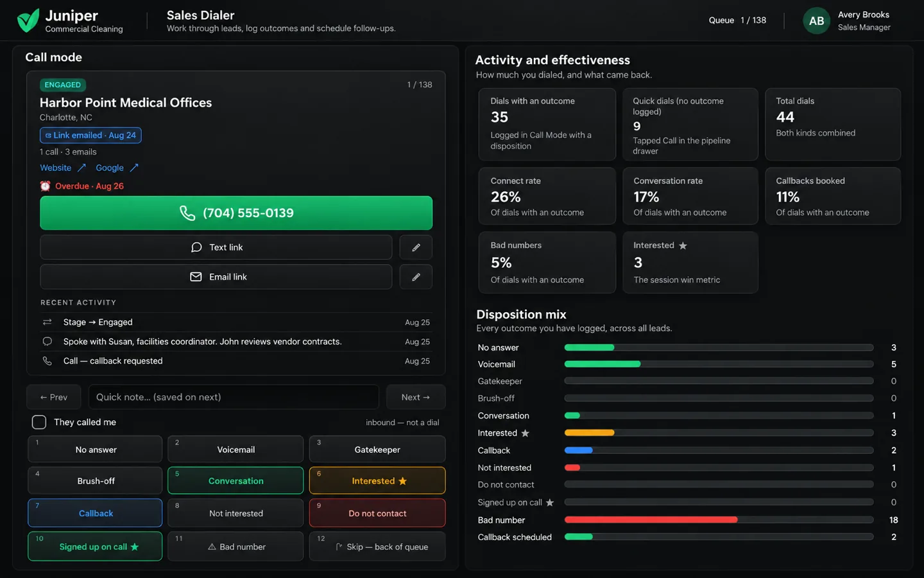Toggle the They called me checkbox

coord(39,422)
